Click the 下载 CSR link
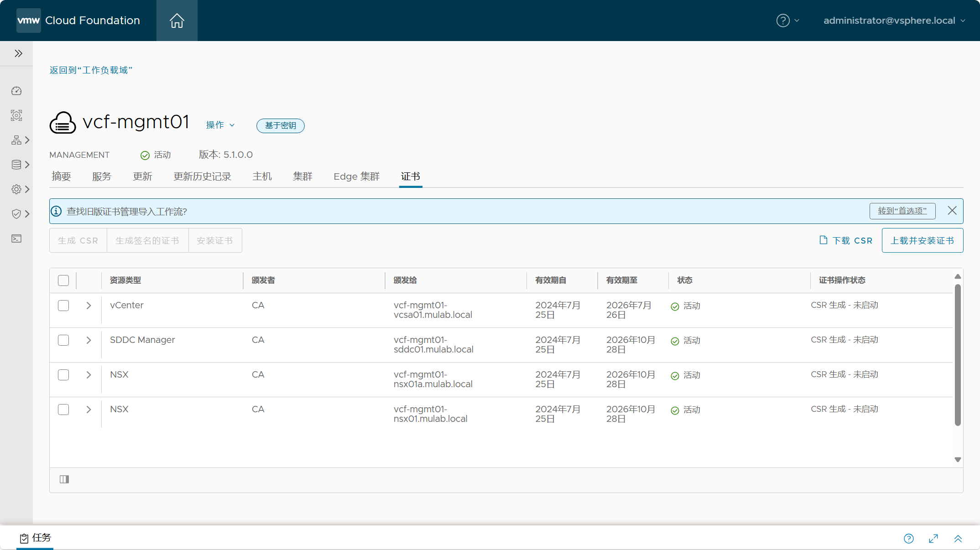 [x=846, y=240]
